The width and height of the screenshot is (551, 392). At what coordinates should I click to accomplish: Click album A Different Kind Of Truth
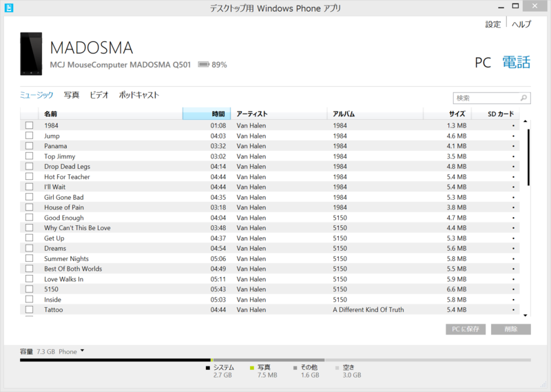pos(368,310)
